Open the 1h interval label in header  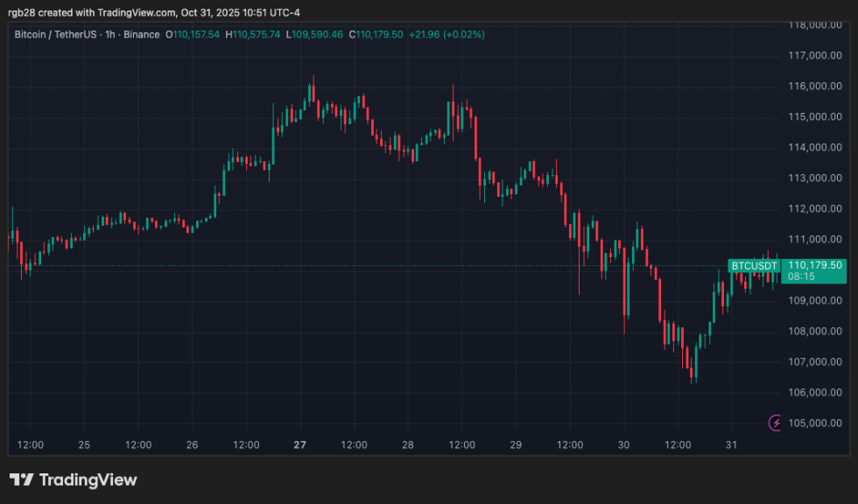(123, 34)
